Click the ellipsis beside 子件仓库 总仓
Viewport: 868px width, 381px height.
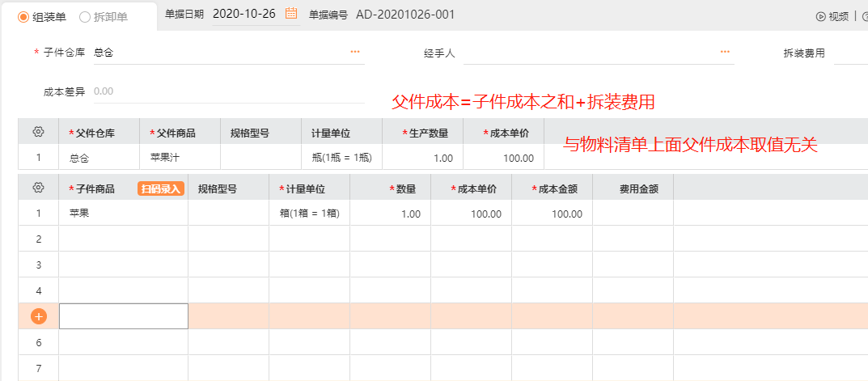click(x=355, y=52)
